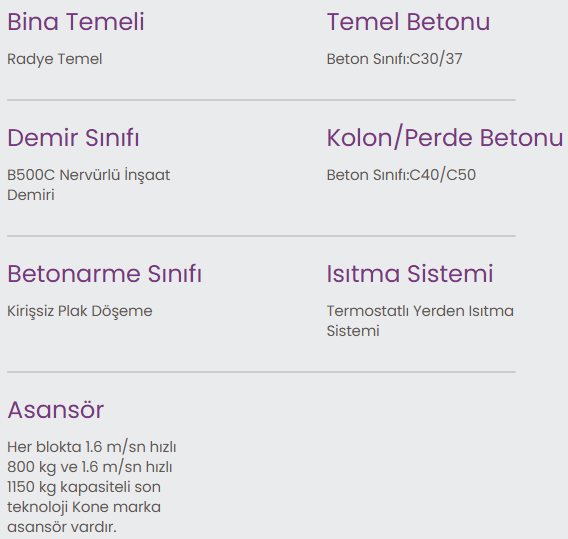
Task: Click the Bina Temeli heading
Action: (76, 22)
